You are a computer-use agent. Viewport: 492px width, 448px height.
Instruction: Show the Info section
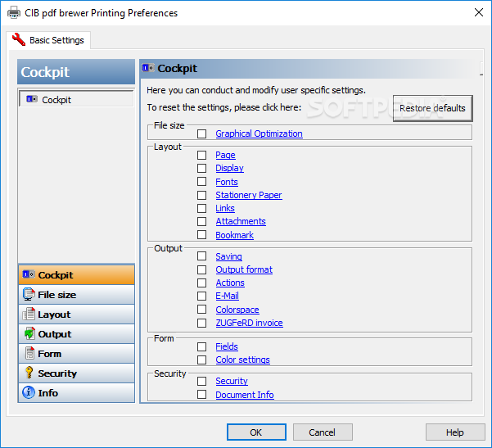tap(76, 392)
